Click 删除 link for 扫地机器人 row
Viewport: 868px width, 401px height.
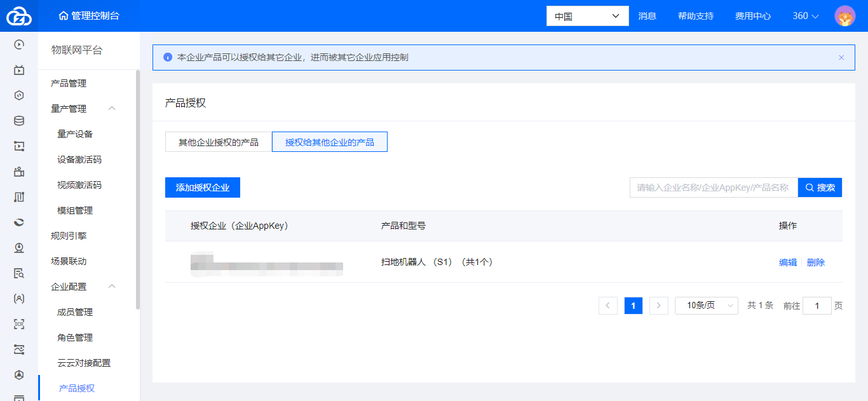(816, 262)
